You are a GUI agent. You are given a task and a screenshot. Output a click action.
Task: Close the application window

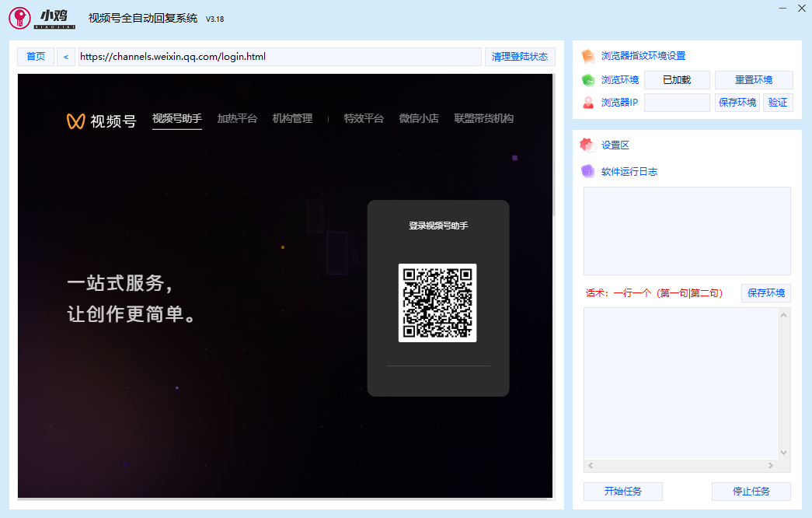[802, 9]
